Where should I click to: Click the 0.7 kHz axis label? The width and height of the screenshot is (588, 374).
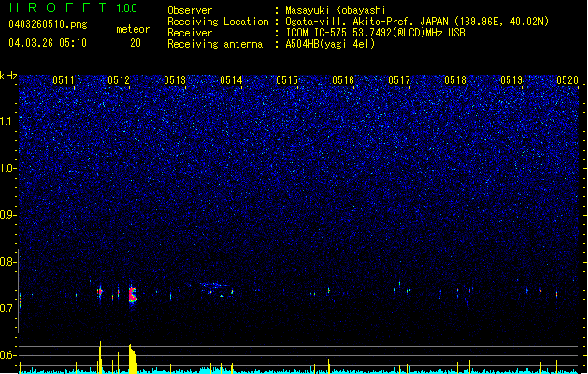[7, 309]
